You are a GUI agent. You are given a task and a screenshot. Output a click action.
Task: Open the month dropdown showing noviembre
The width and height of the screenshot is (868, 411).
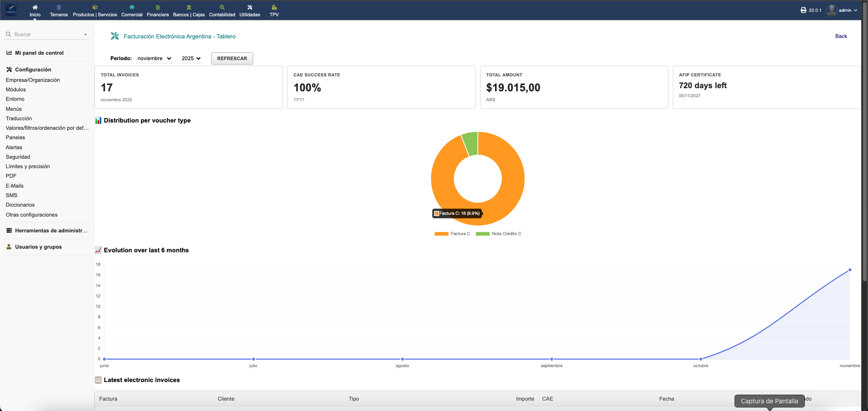(x=154, y=58)
